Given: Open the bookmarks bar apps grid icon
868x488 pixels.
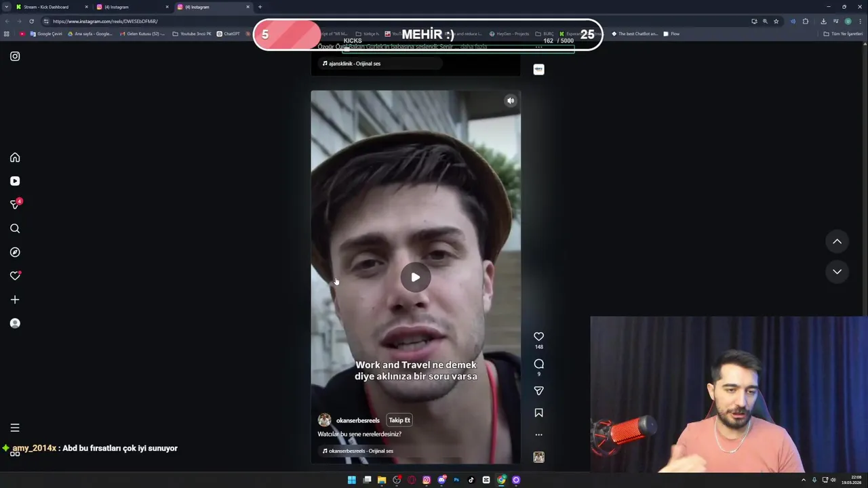Looking at the screenshot, I should tap(7, 34).
